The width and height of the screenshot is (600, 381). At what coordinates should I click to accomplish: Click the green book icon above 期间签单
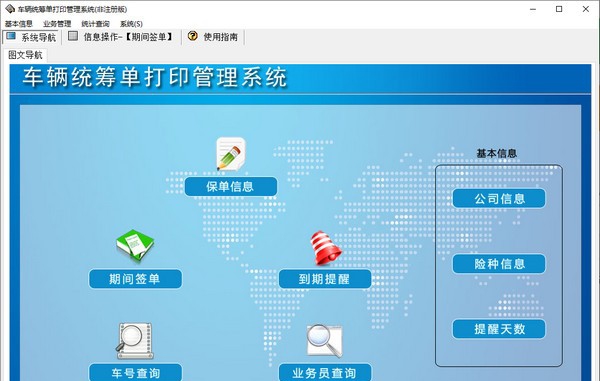coord(135,246)
